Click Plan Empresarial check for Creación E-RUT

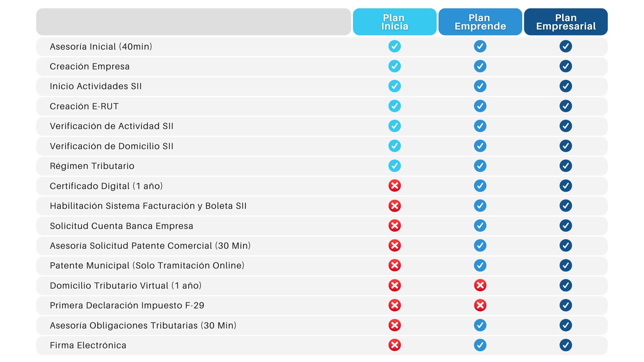click(x=566, y=106)
